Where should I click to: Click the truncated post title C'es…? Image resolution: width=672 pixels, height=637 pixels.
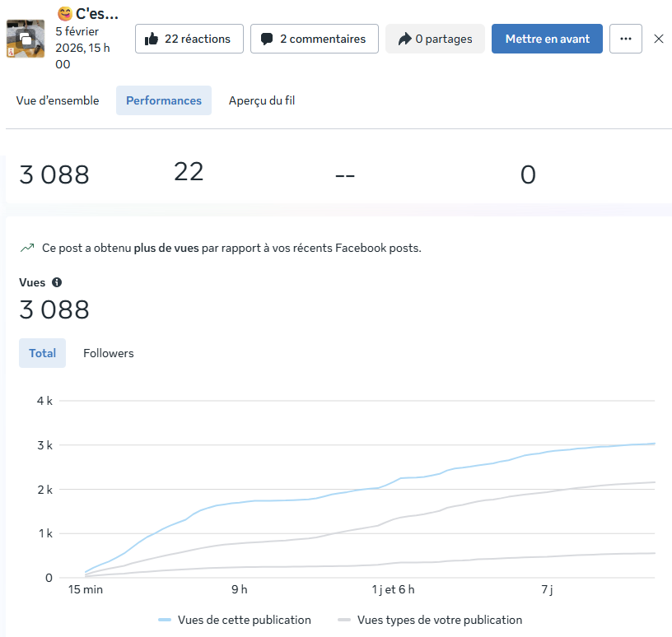97,14
